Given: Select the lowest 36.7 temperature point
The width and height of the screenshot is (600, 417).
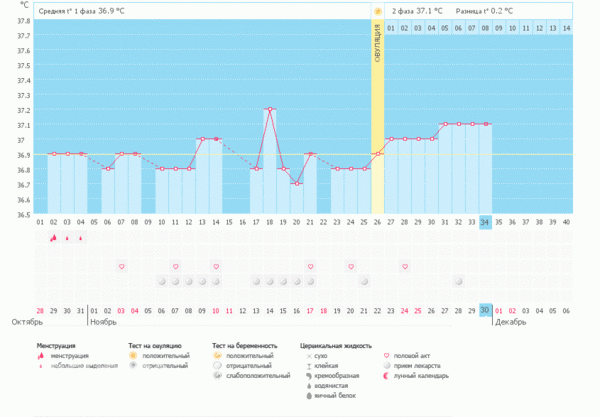Looking at the screenshot, I should [x=297, y=184].
